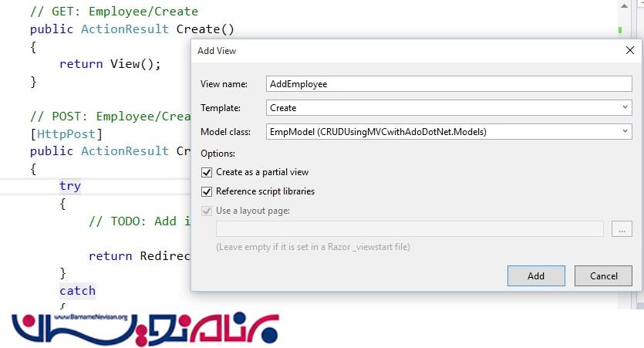Click the // GET: Employee/Create comment
The height and width of the screenshot is (348, 644).
(113, 12)
